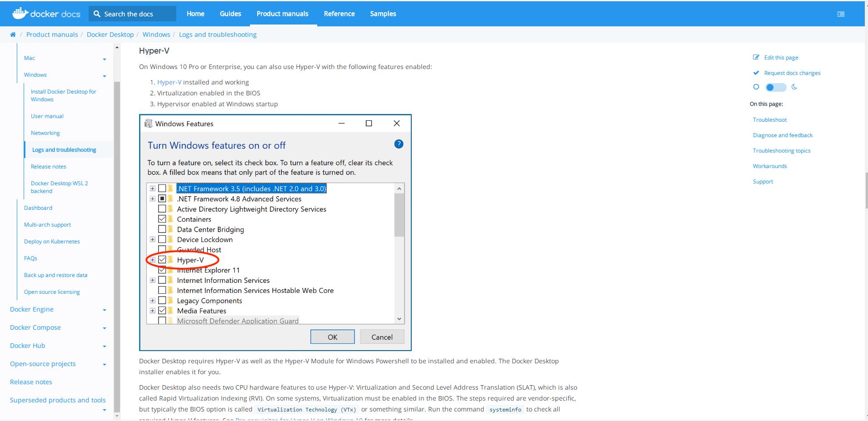868x421 pixels.
Task: Open Deploy on Kubernetes sidebar link
Action: click(x=52, y=242)
